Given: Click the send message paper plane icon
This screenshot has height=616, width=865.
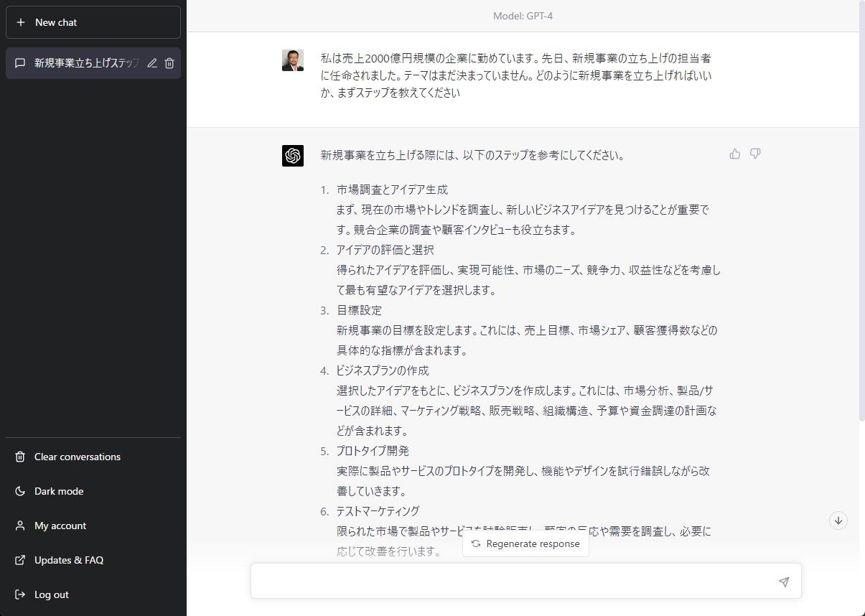Looking at the screenshot, I should tap(783, 582).
